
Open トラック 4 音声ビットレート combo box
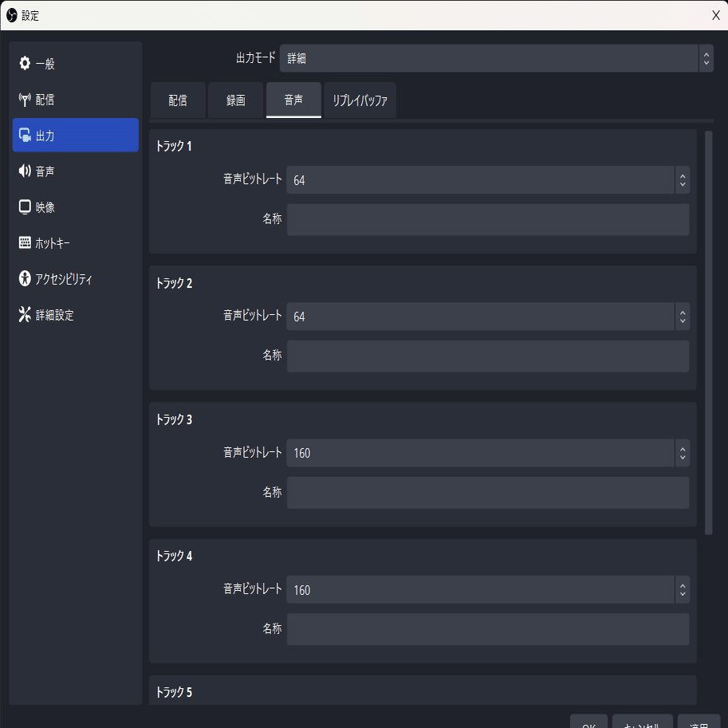(488, 589)
